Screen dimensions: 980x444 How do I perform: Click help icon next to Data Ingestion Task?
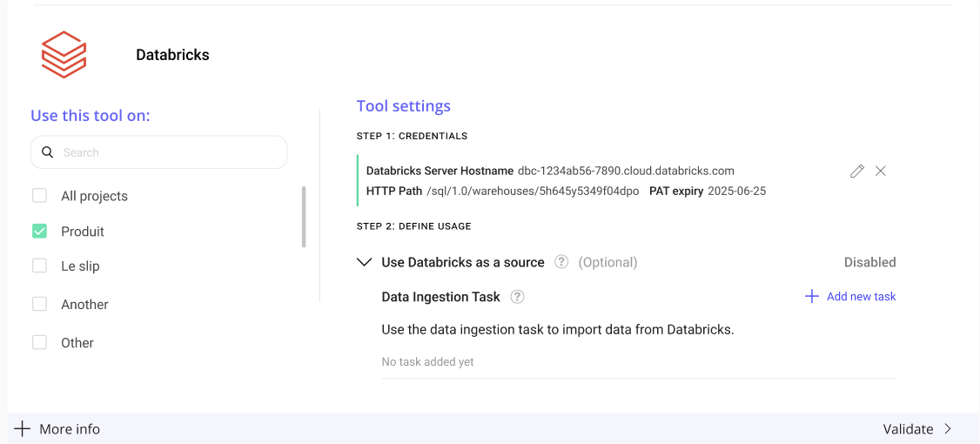(x=517, y=297)
